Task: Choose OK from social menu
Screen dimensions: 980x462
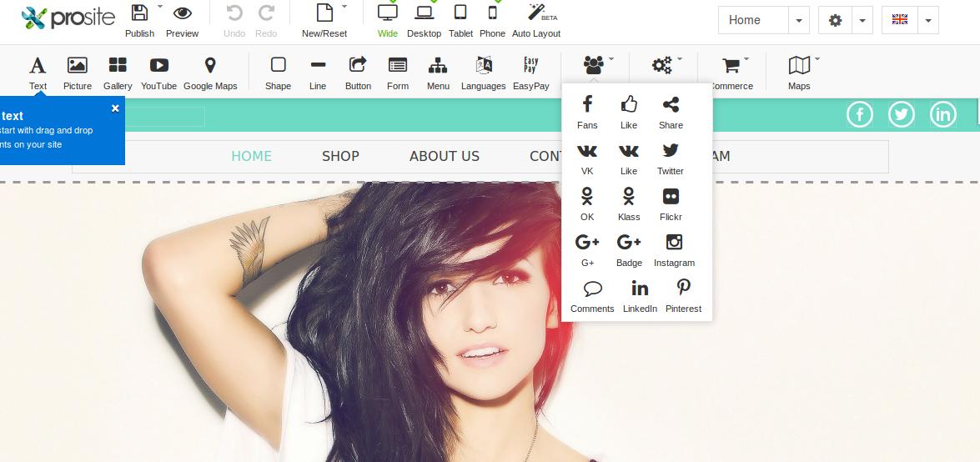Action: 587,204
